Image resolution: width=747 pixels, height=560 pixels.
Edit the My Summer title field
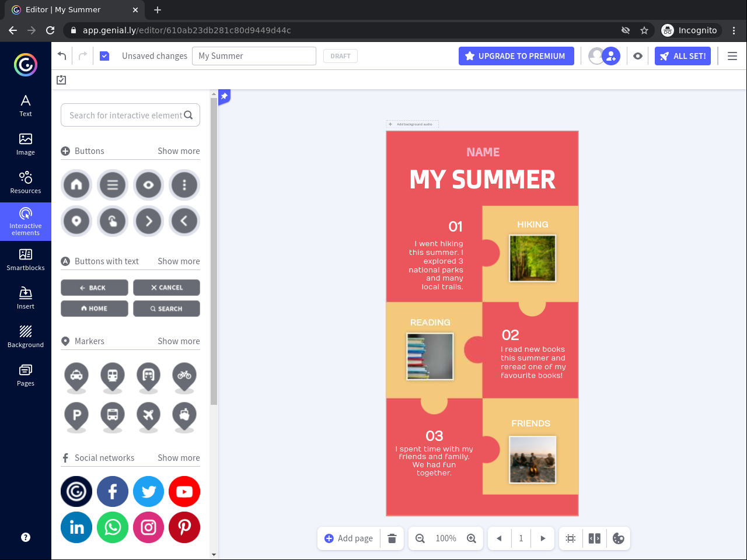(254, 56)
